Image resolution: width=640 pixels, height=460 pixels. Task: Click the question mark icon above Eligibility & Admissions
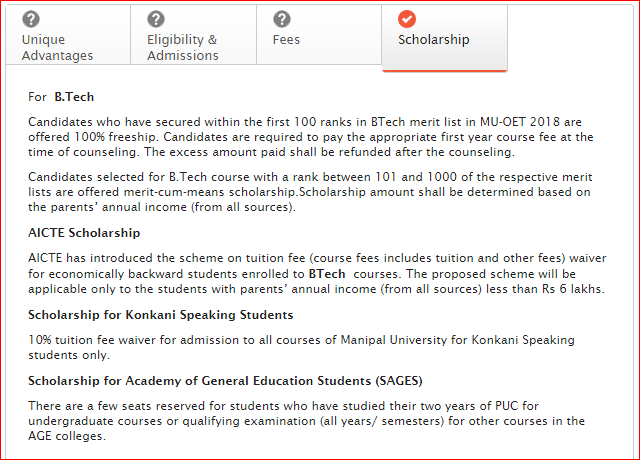[x=156, y=19]
